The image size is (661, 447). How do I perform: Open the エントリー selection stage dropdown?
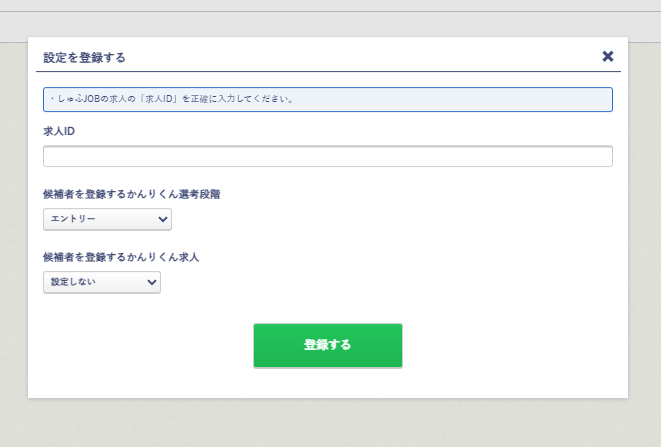107,219
